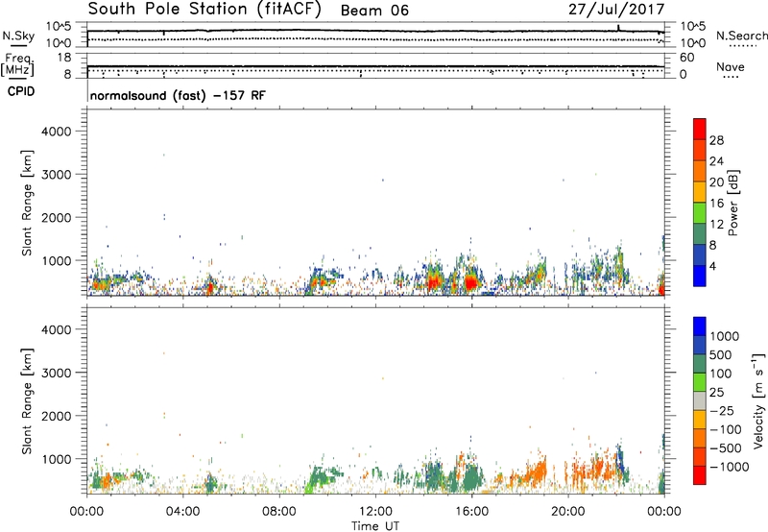
Task: Select the CPID row label
Action: pyautogui.click(x=21, y=91)
